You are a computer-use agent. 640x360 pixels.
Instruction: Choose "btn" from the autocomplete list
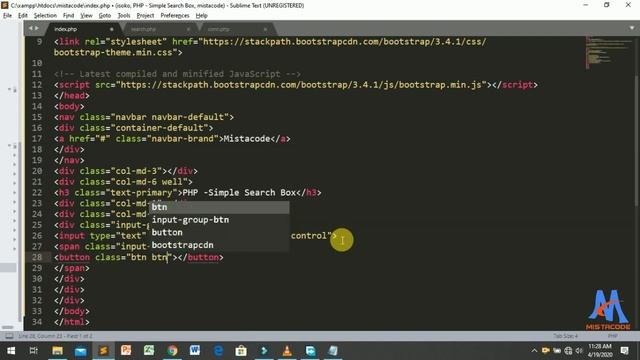(220, 207)
